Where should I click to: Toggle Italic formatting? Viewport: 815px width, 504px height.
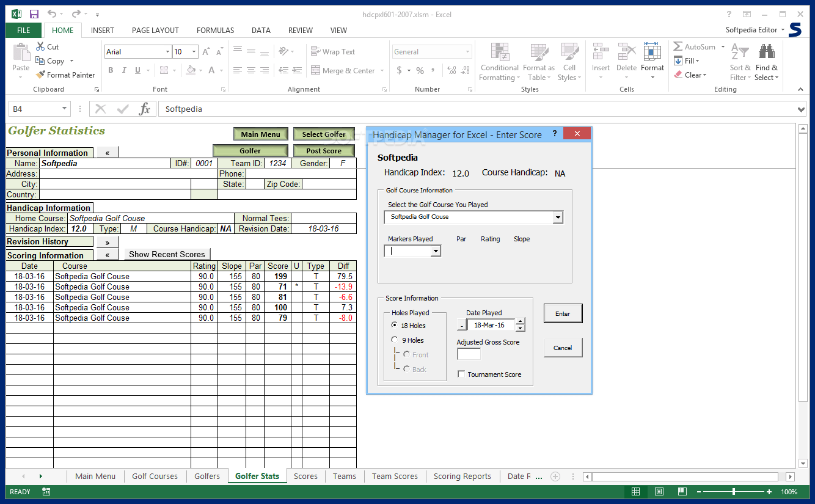(x=125, y=70)
